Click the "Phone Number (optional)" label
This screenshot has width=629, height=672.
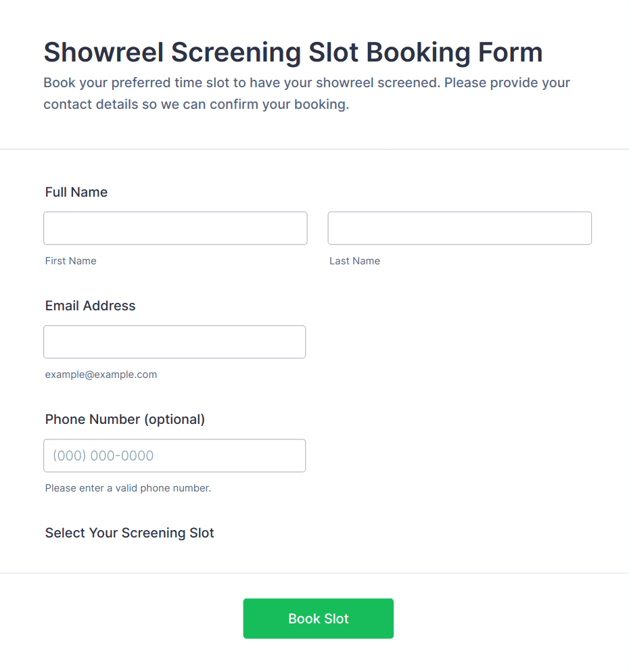pyautogui.click(x=125, y=420)
